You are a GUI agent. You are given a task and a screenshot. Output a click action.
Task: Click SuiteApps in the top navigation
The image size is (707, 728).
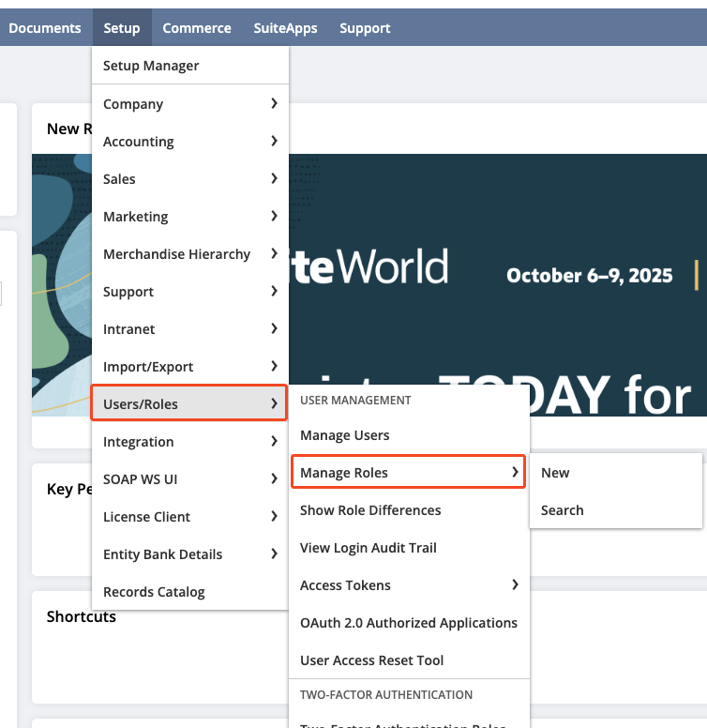coord(285,28)
